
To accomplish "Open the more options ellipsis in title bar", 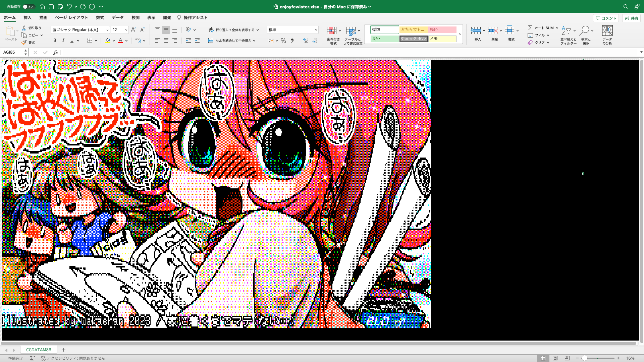I will [x=101, y=6].
